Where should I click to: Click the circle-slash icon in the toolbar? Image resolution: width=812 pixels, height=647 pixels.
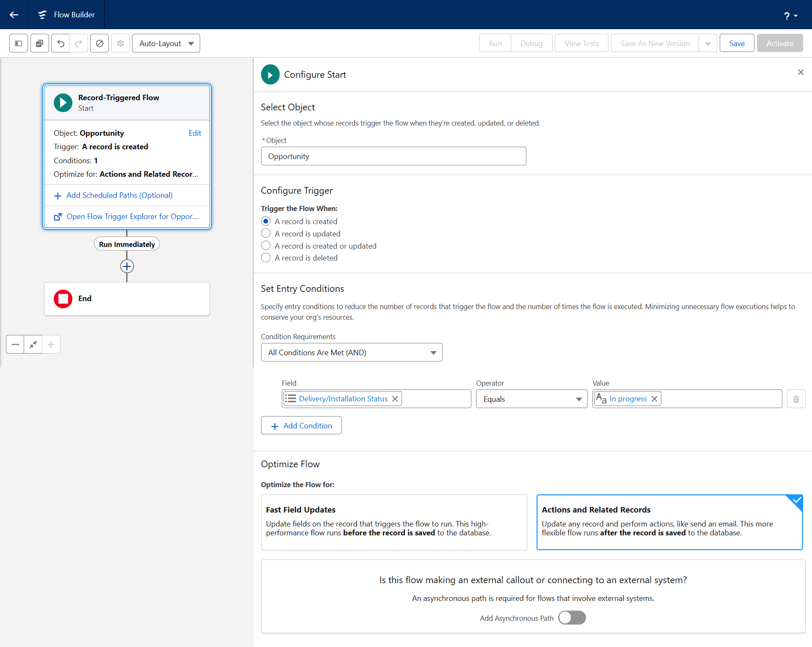(99, 43)
